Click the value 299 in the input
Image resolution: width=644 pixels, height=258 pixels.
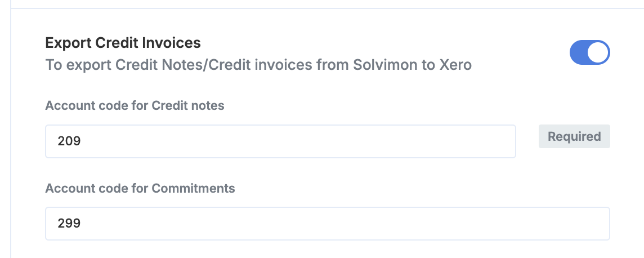click(x=69, y=224)
